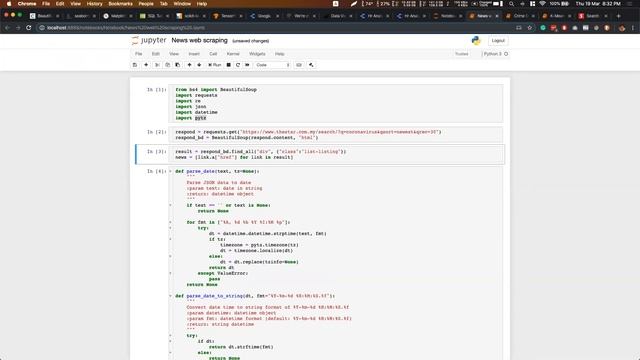Click the Trusted notebook indicator

coord(462,54)
